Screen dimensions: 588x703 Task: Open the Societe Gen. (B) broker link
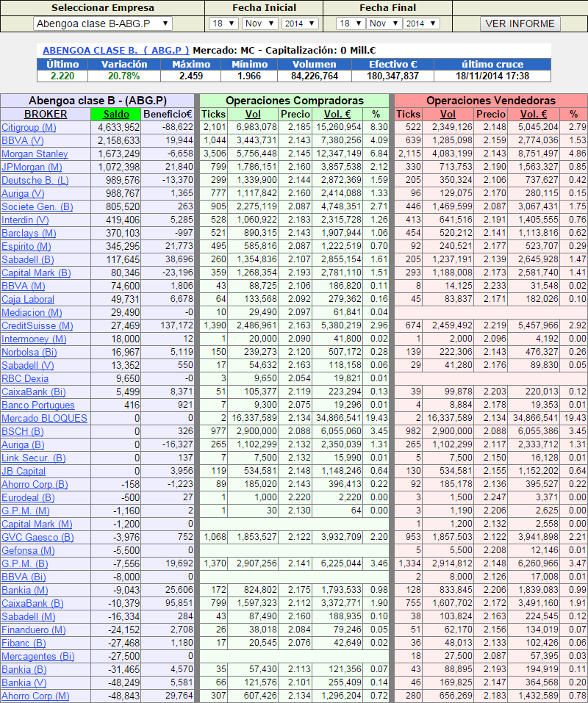pyautogui.click(x=37, y=206)
